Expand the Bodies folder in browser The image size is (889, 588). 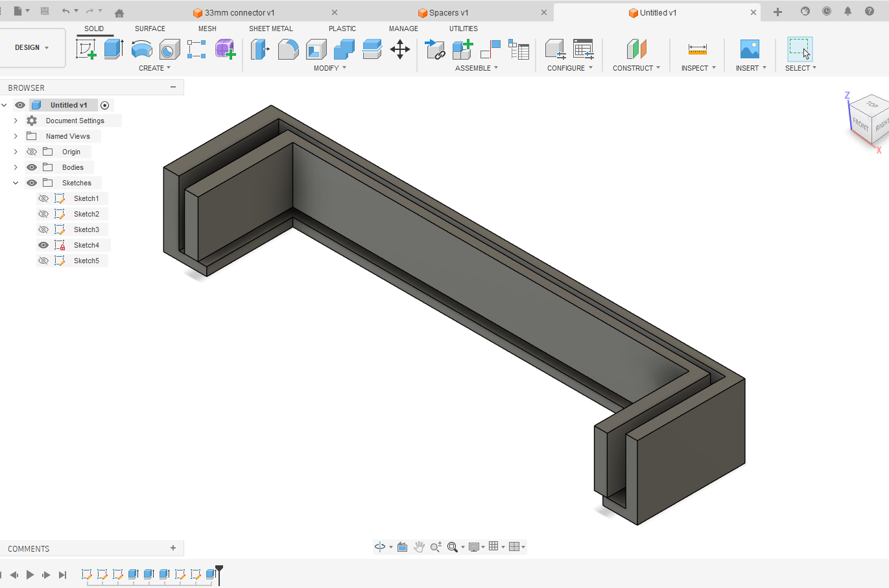(16, 167)
